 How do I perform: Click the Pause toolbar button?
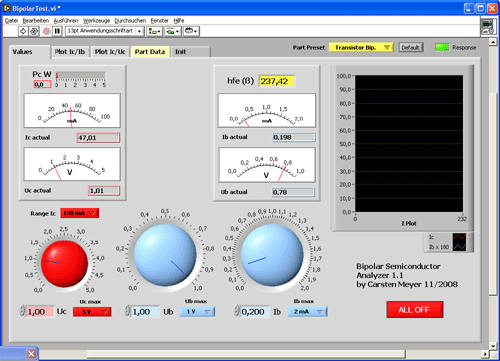tap(57, 31)
